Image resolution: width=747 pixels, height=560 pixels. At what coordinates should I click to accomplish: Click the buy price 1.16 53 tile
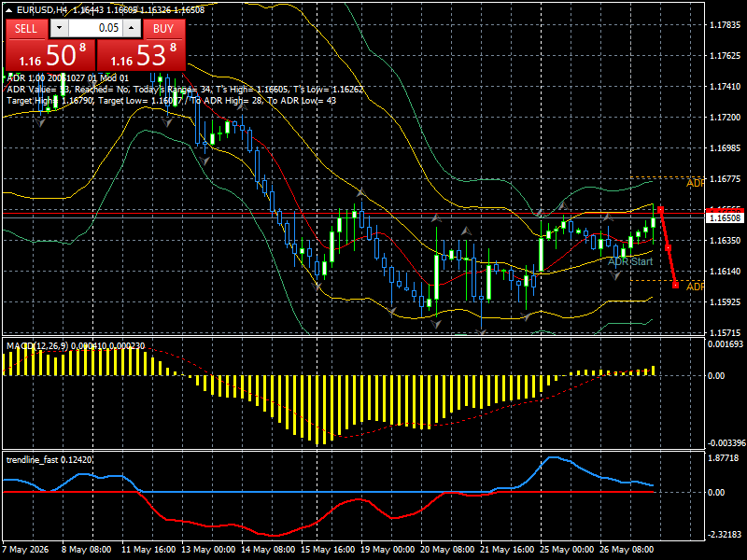tap(141, 55)
